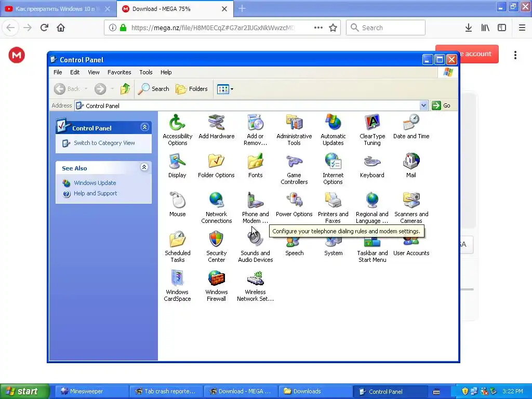
Task: Switch to the YouTube browser tab
Action: [x=54, y=9]
